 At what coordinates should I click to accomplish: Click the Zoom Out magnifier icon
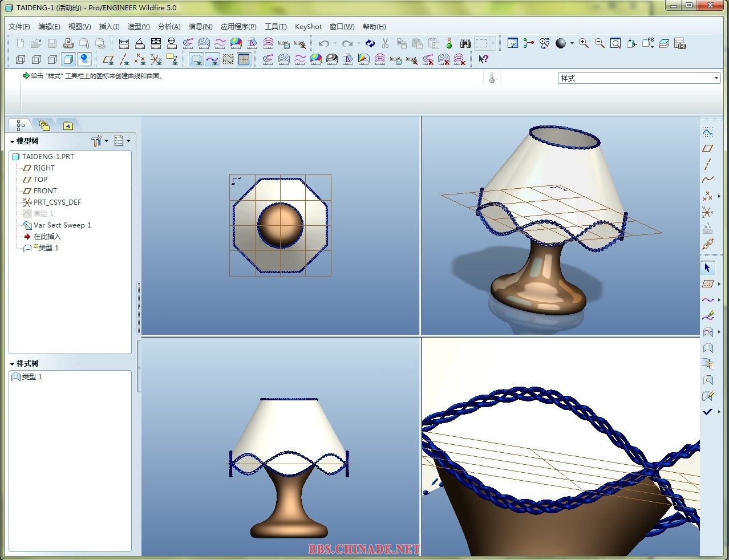tap(600, 43)
